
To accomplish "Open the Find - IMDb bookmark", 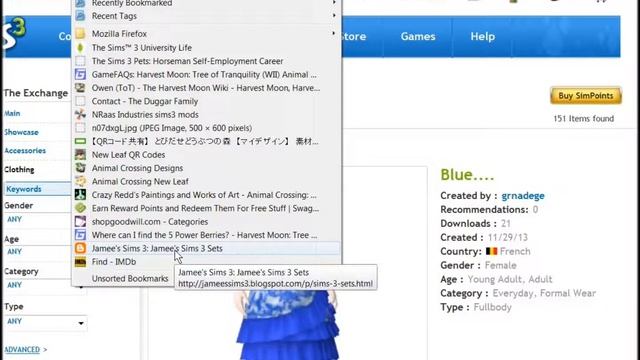I will click(114, 262).
